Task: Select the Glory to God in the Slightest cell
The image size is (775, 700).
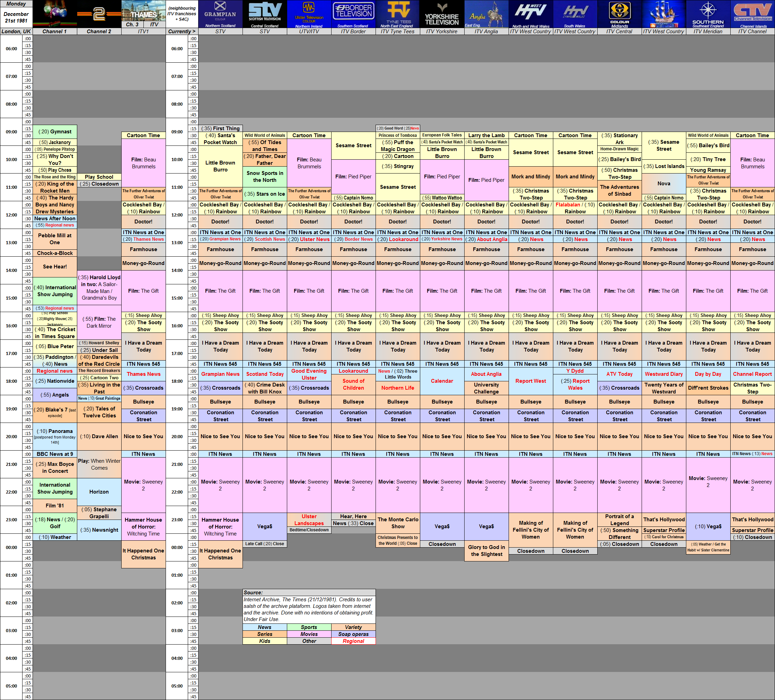Action: point(486,550)
